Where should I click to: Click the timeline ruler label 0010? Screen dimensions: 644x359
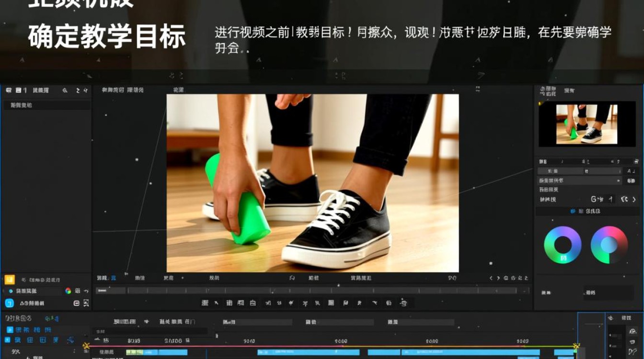tap(249, 341)
